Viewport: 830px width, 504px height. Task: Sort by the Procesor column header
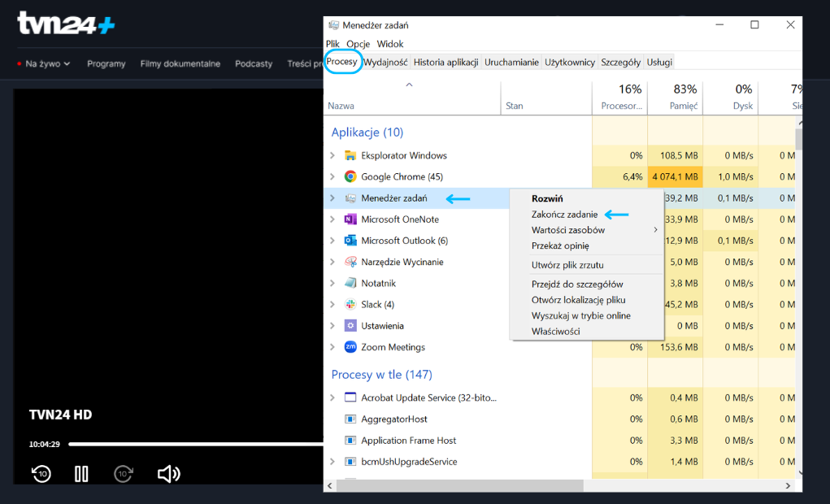(x=619, y=98)
